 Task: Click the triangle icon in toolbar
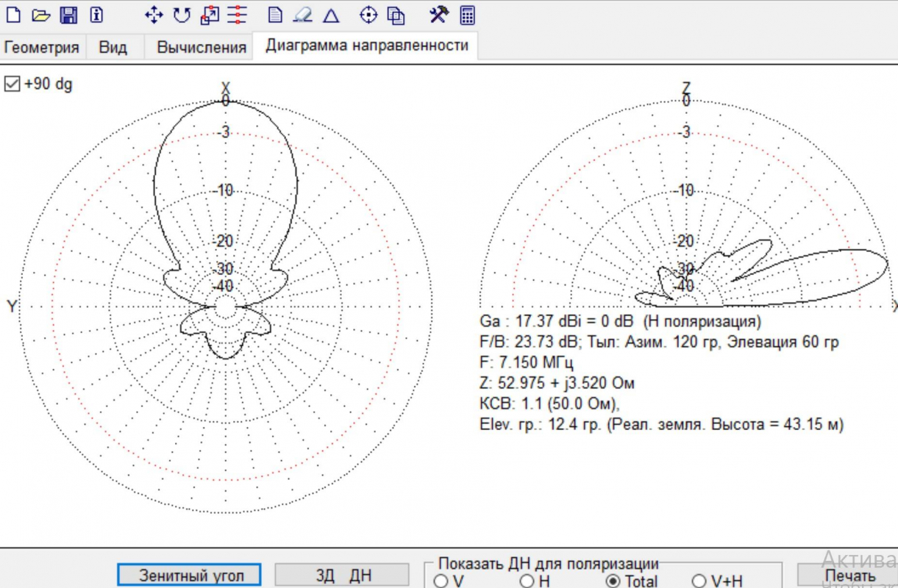[332, 15]
